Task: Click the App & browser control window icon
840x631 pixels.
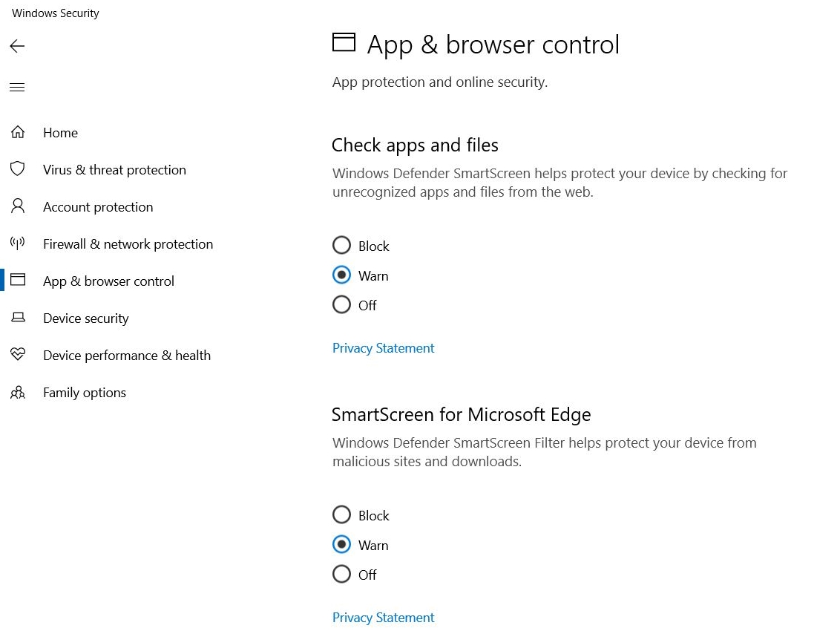Action: (18, 281)
